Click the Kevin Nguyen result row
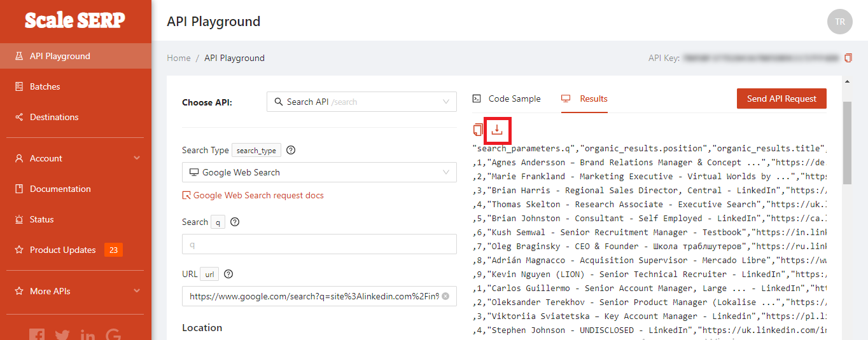 coord(649,275)
